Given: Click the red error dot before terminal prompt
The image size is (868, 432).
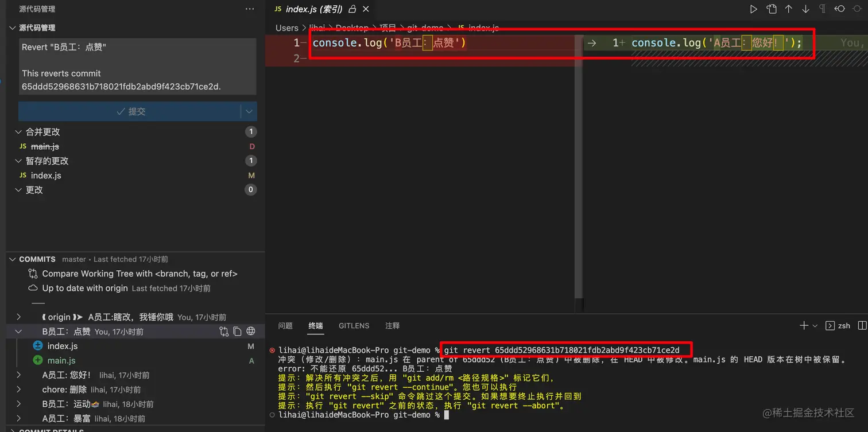Looking at the screenshot, I should coord(272,350).
